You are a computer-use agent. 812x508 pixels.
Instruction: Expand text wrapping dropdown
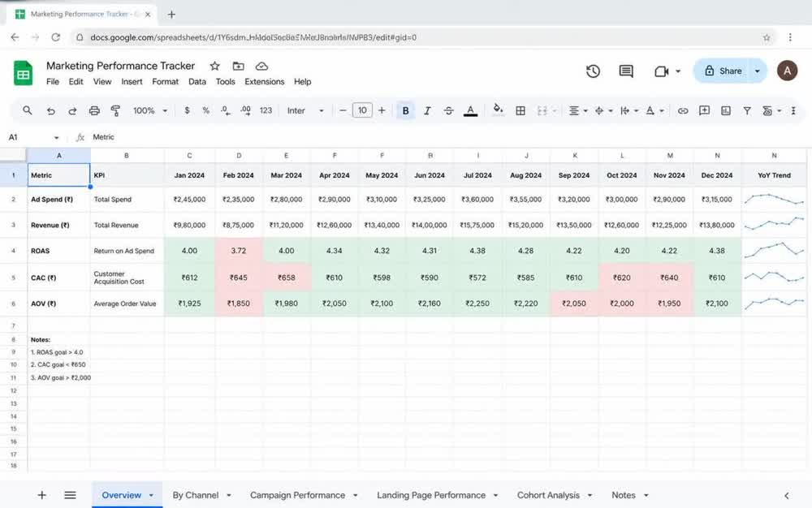pos(636,110)
